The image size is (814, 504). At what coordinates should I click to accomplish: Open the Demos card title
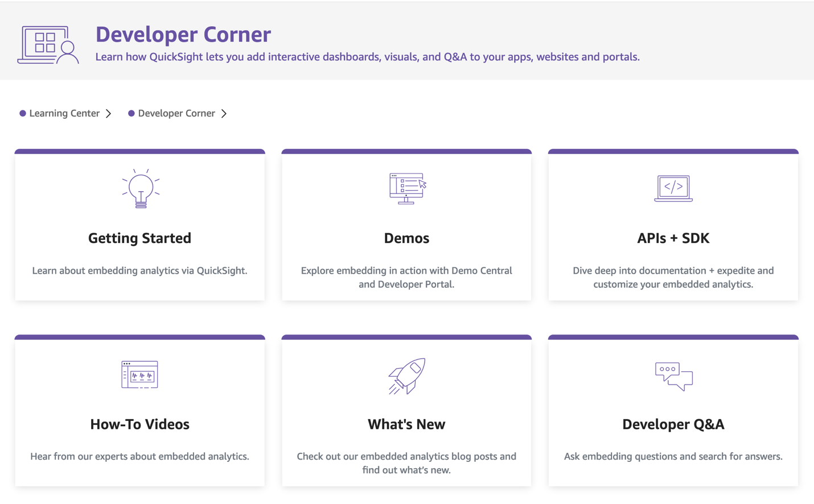click(x=406, y=238)
